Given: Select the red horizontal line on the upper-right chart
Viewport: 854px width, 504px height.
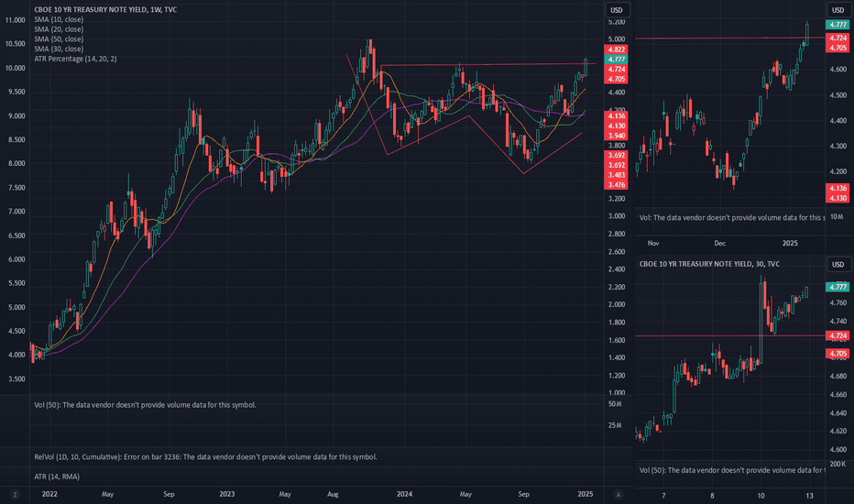Looking at the screenshot, I should tap(729, 38).
